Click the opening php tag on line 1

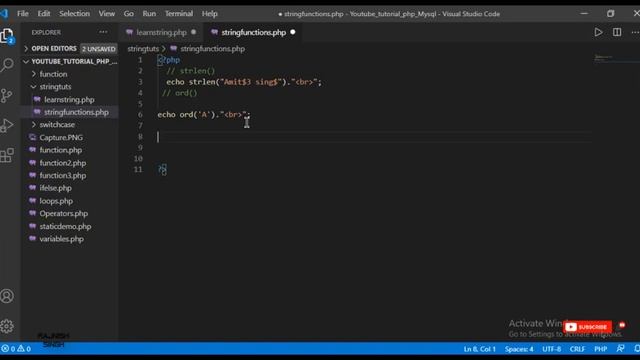(169, 60)
